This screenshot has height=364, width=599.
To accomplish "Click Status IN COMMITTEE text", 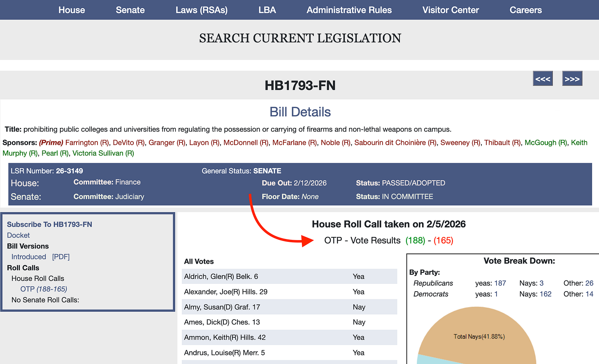I will pos(395,197).
